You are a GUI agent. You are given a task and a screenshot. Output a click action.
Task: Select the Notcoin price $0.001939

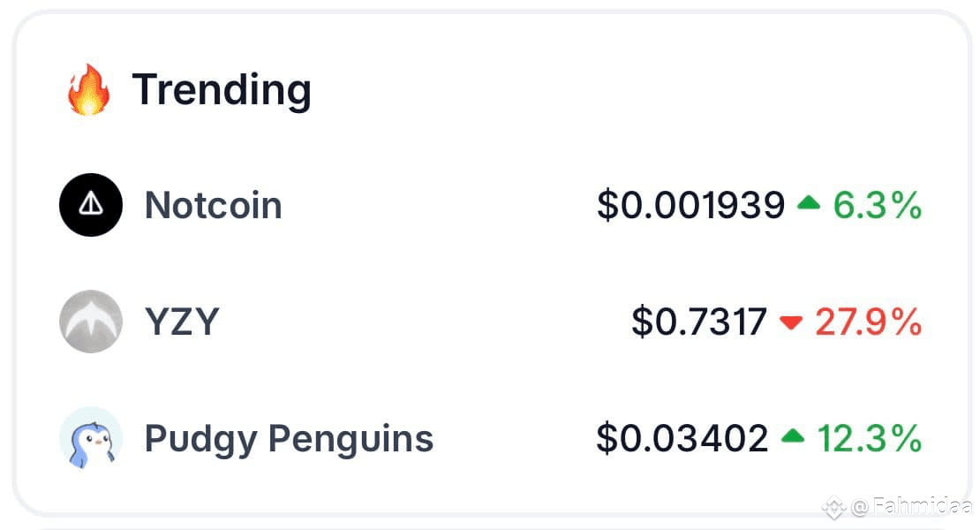[690, 205]
